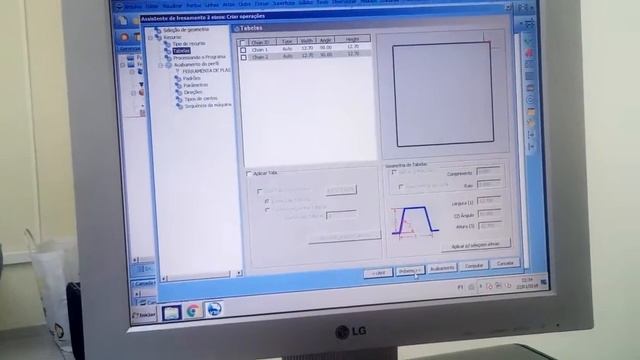This screenshot has height=360, width=640.
Task: Open Sequência da máquina tree item
Action: pos(208,105)
